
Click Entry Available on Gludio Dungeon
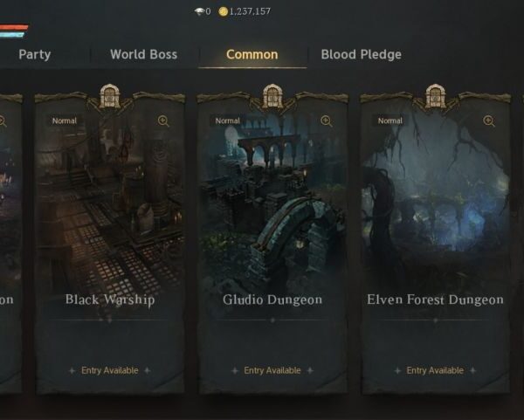pyautogui.click(x=272, y=370)
